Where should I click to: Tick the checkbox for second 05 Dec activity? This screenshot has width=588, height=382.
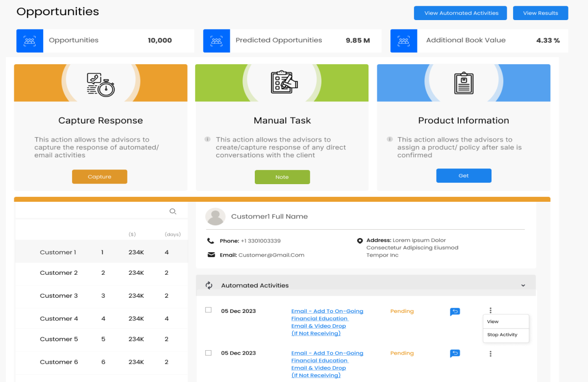[x=208, y=353]
